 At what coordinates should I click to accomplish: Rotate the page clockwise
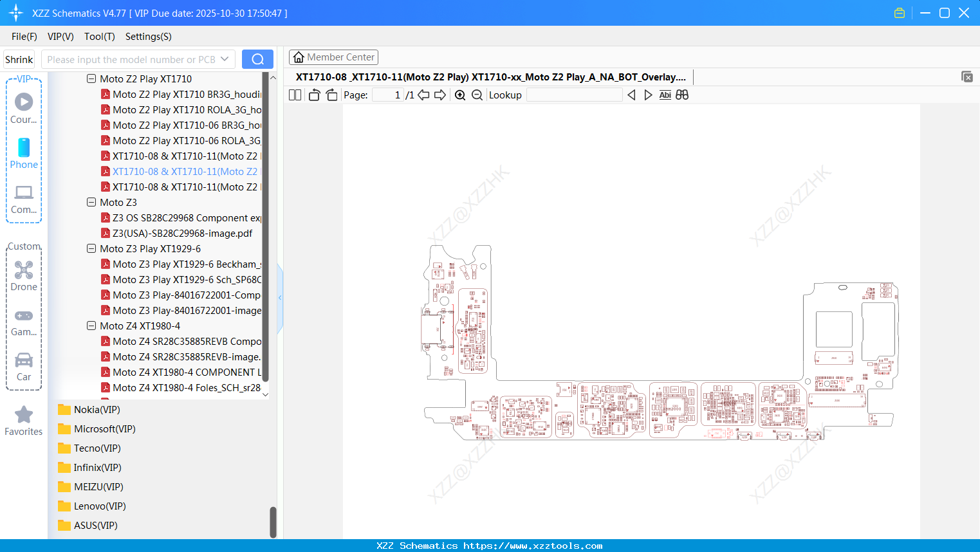(331, 95)
